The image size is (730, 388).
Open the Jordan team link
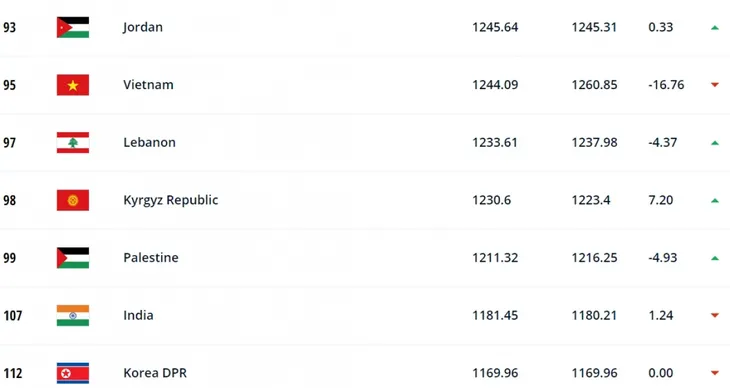(x=143, y=27)
